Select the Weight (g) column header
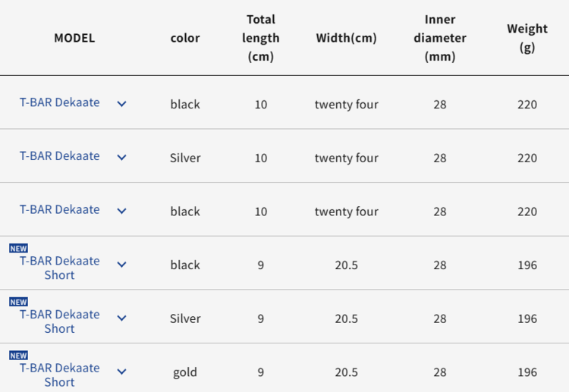This screenshot has width=569, height=392. (x=527, y=38)
